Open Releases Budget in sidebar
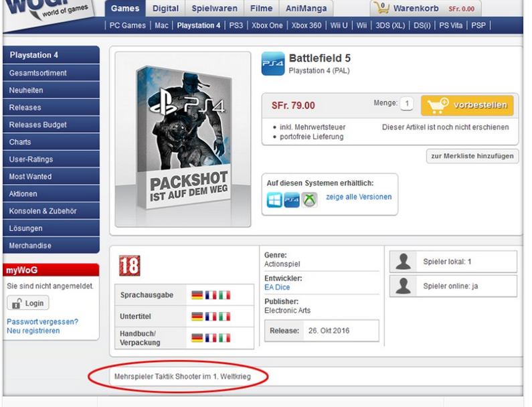This screenshot has width=532, height=407. 52,125
